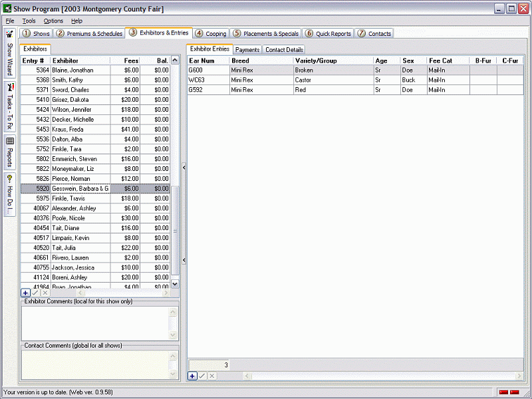Switch to Placements & Specials tab
Viewport: 532px width, 399px height.
[265, 33]
